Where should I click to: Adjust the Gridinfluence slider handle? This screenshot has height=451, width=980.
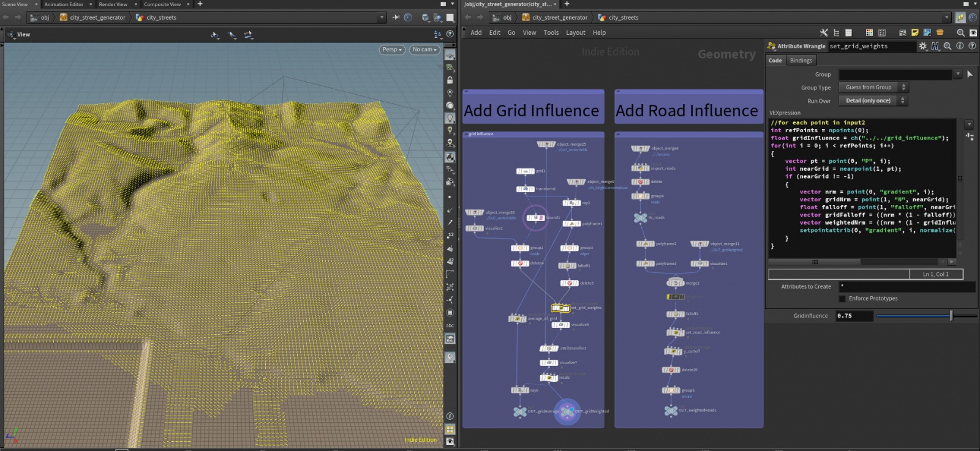[951, 316]
